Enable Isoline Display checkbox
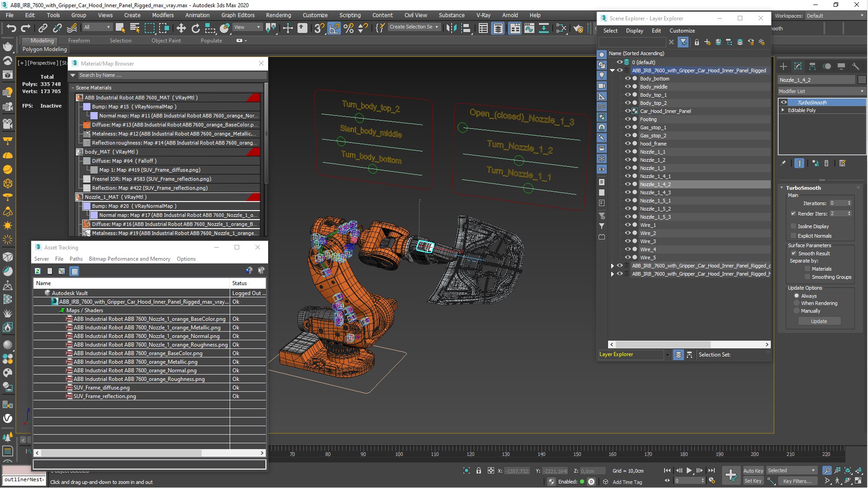The image size is (868, 488). 793,226
